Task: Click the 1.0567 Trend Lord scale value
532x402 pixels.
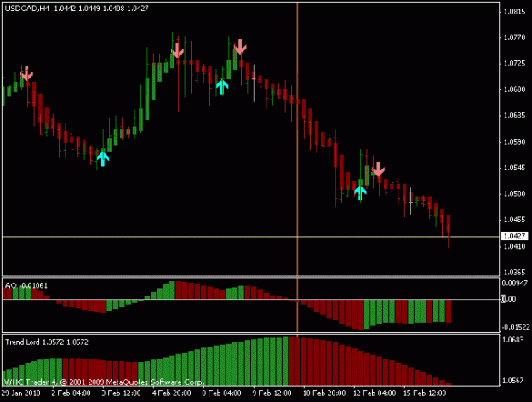Action: 512,381
